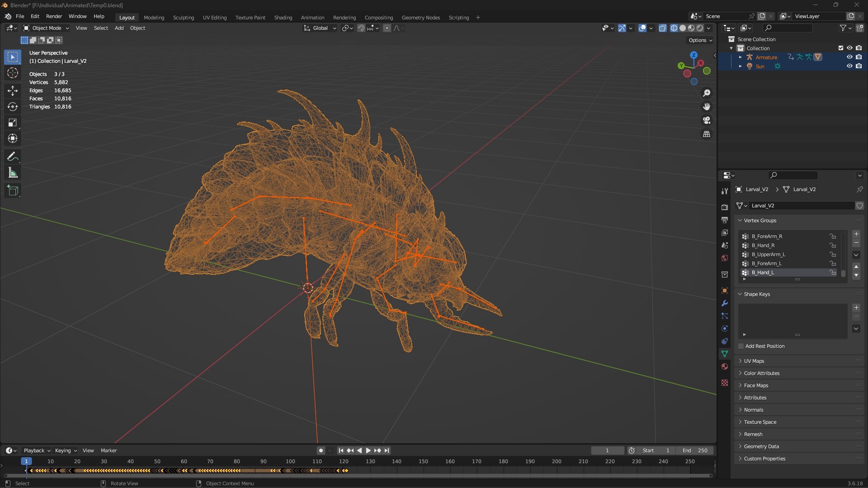
Task: Disable Sun in renders camera icon
Action: tap(859, 66)
